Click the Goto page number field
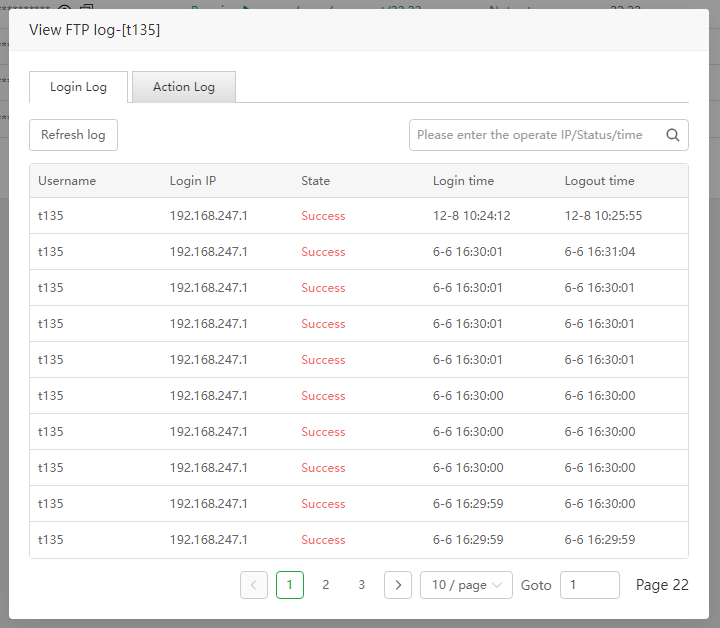This screenshot has height=628, width=720. (590, 585)
